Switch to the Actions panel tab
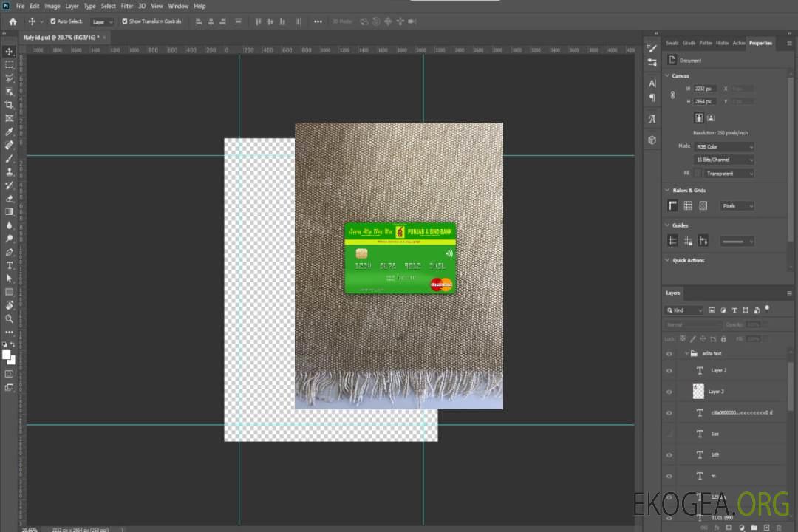This screenshot has width=798, height=532. (x=739, y=43)
